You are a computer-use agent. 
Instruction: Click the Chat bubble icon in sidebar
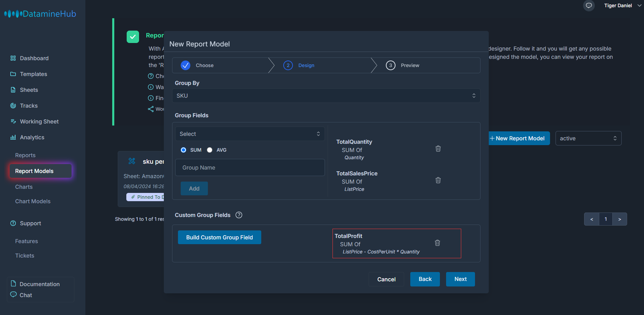coord(13,294)
